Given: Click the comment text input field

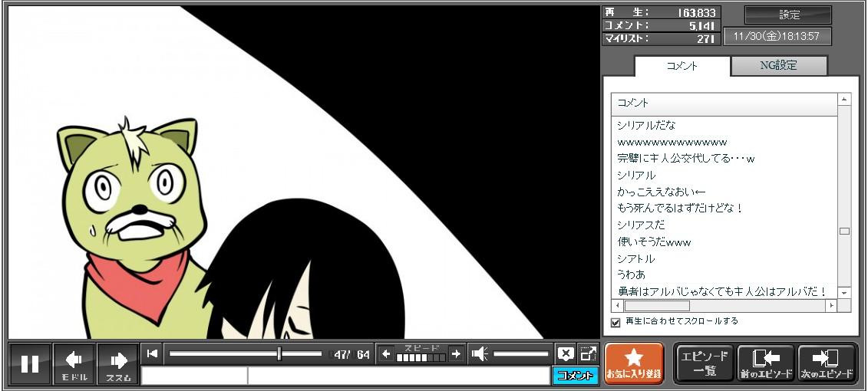Looking at the screenshot, I should coord(398,376).
